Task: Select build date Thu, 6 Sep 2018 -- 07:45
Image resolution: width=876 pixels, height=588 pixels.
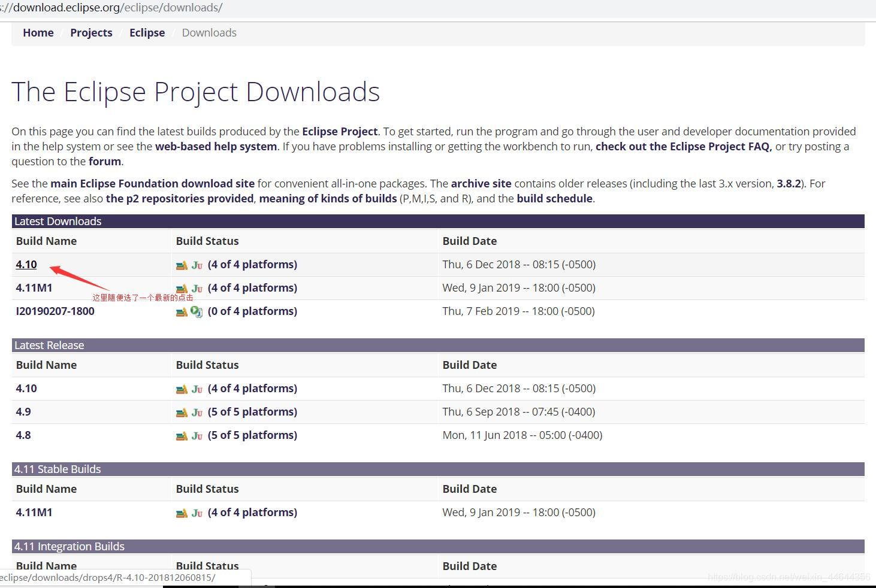Action: (x=519, y=411)
